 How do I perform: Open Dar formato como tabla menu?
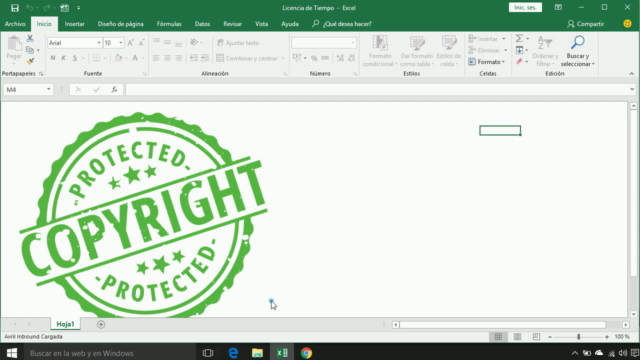[x=417, y=51]
